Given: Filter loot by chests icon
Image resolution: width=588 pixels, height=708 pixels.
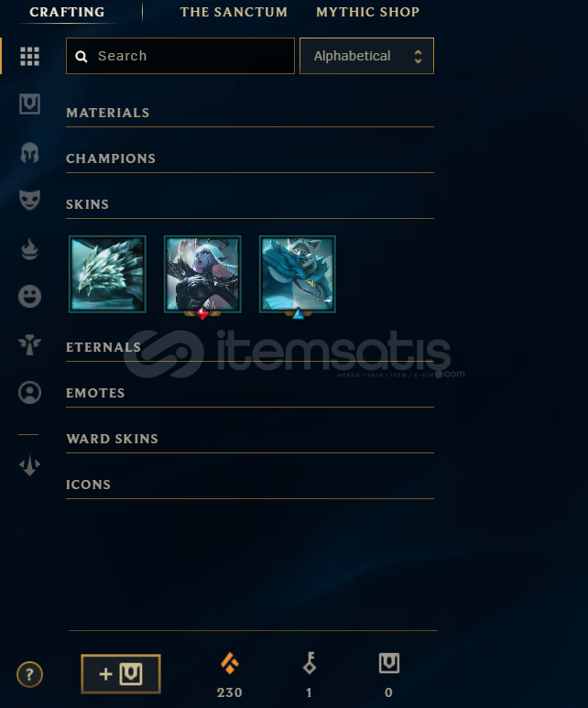Looking at the screenshot, I should [30, 103].
